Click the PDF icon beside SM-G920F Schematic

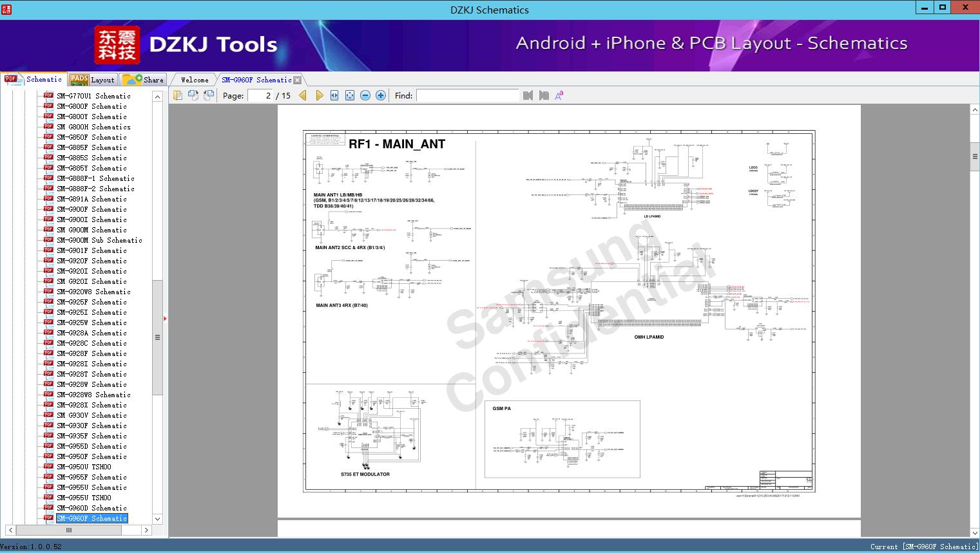tap(48, 261)
